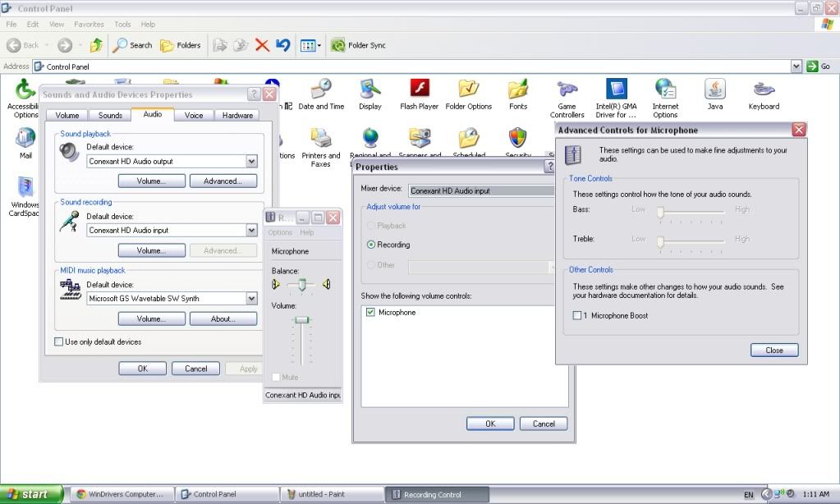This screenshot has height=504, width=840.
Task: Open the Fonts folder icon
Action: 518,94
